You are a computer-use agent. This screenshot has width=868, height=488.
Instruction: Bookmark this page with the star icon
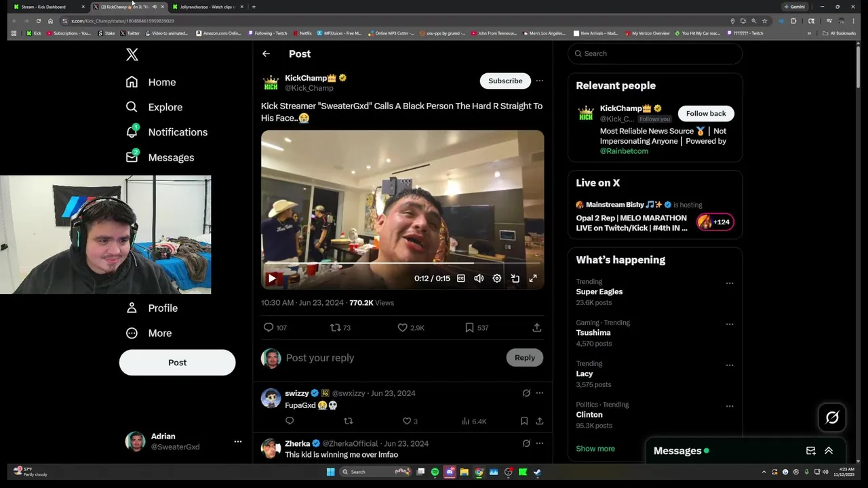tap(764, 21)
